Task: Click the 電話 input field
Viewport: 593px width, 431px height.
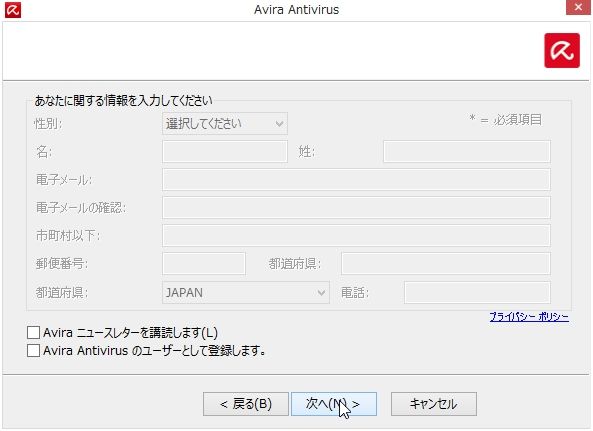Action: (477, 292)
